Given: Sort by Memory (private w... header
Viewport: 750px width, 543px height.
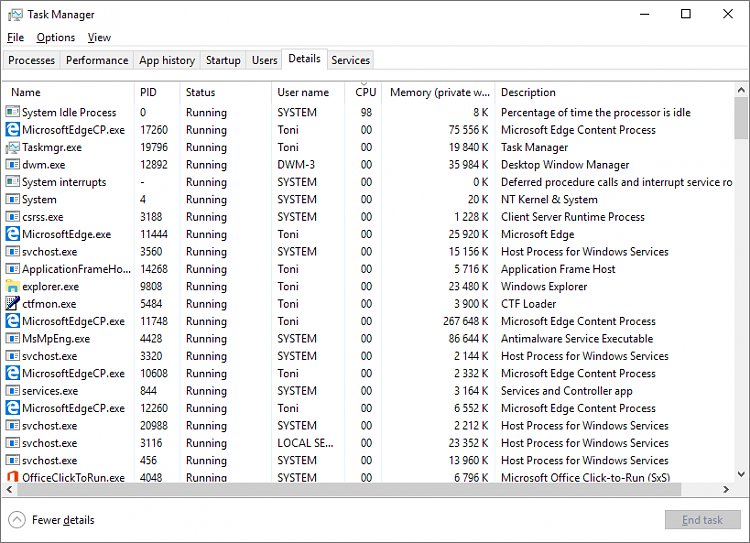Looking at the screenshot, I should [439, 92].
